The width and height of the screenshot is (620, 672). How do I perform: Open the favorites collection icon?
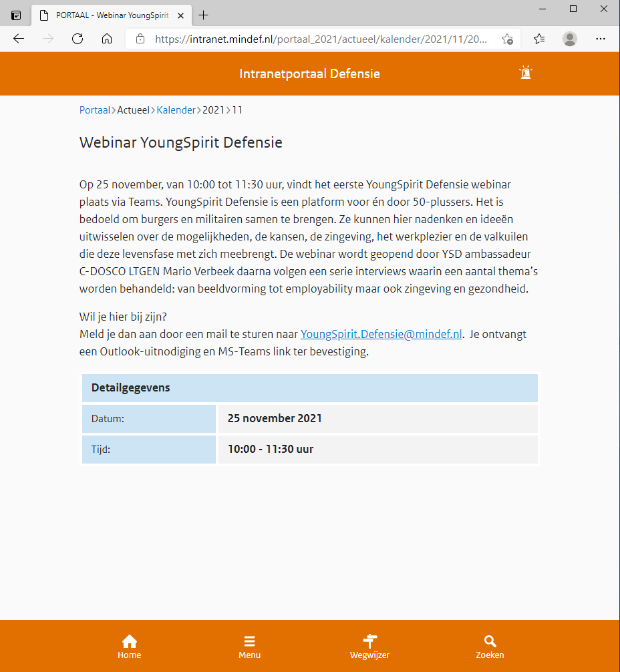click(x=538, y=39)
